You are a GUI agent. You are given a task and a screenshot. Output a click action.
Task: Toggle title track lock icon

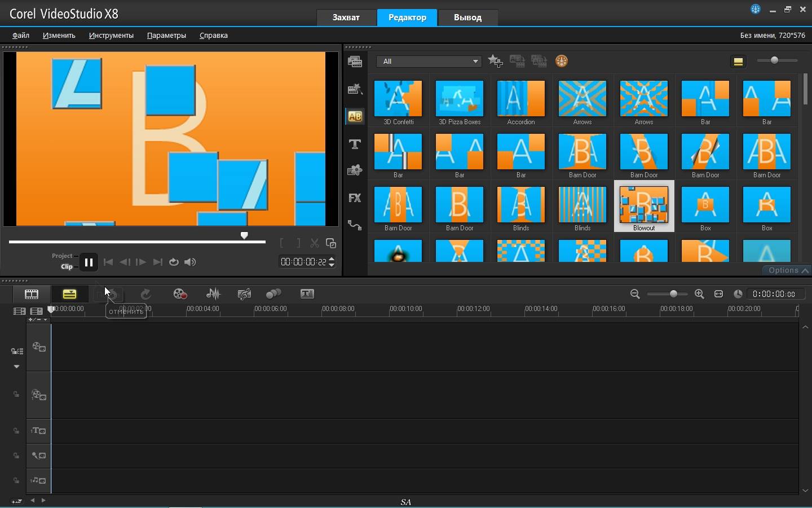[x=16, y=431]
